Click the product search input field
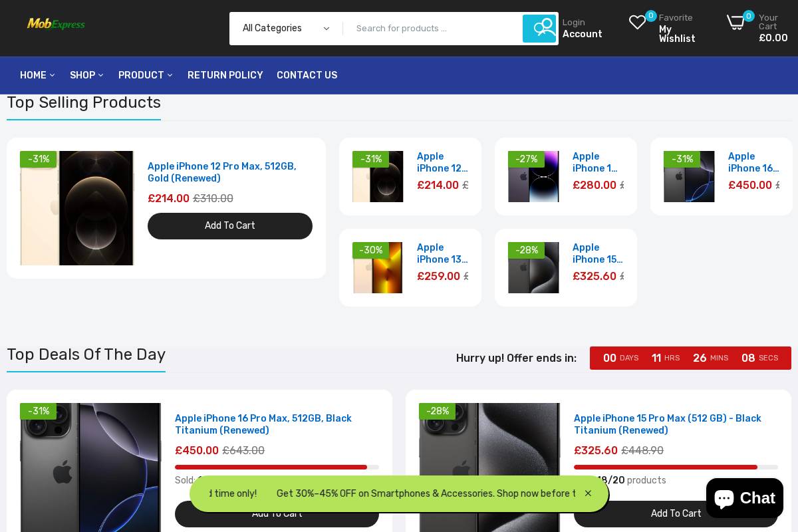 (432, 29)
